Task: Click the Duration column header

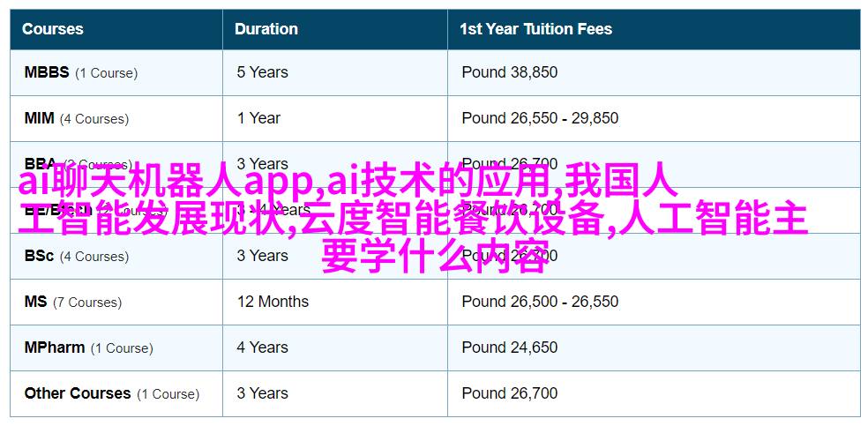Action: click(x=266, y=29)
